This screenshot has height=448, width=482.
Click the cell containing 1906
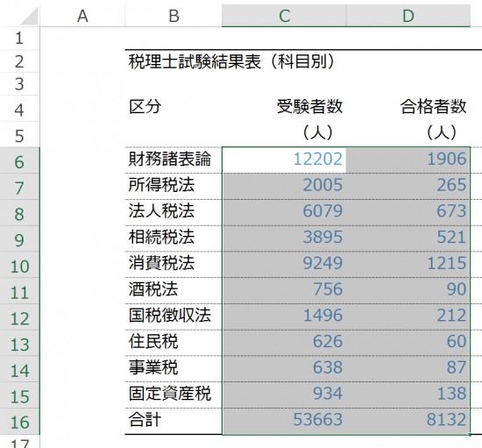(x=408, y=160)
